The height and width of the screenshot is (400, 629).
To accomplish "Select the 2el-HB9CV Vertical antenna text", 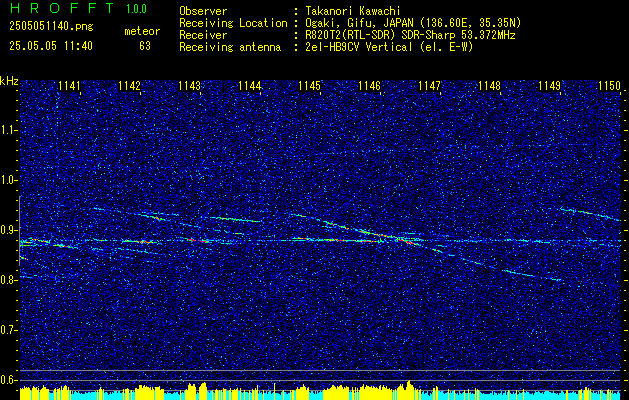I will (389, 47).
